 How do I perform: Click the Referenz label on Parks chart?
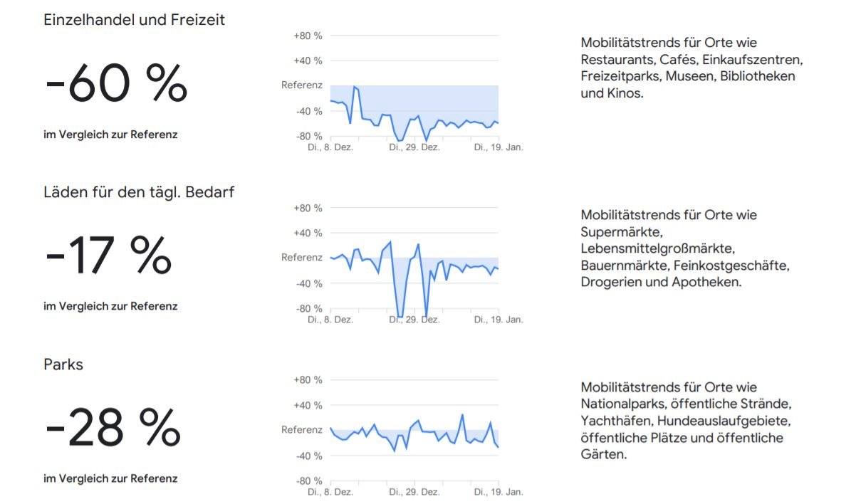click(302, 430)
